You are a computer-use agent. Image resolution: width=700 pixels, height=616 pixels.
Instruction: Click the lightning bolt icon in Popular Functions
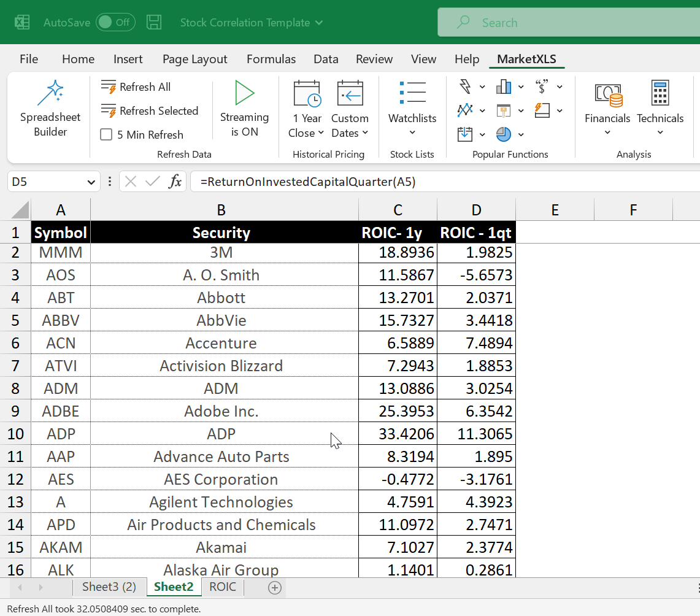465,87
